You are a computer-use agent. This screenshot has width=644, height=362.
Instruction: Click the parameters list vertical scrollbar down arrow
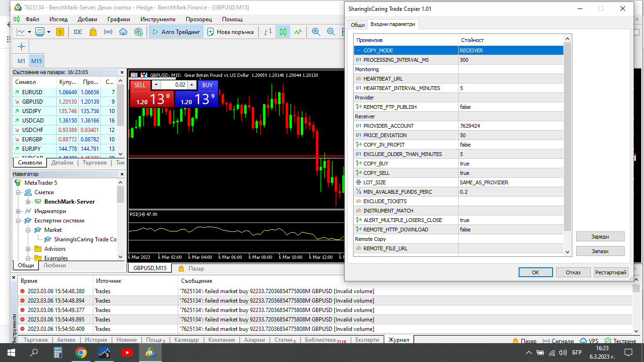[x=568, y=252]
